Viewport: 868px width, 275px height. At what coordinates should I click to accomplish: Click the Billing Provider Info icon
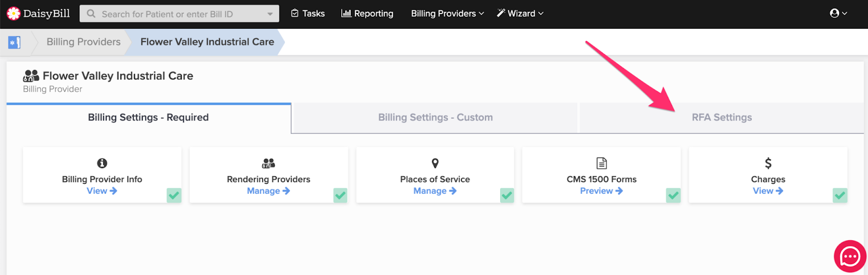pos(102,163)
